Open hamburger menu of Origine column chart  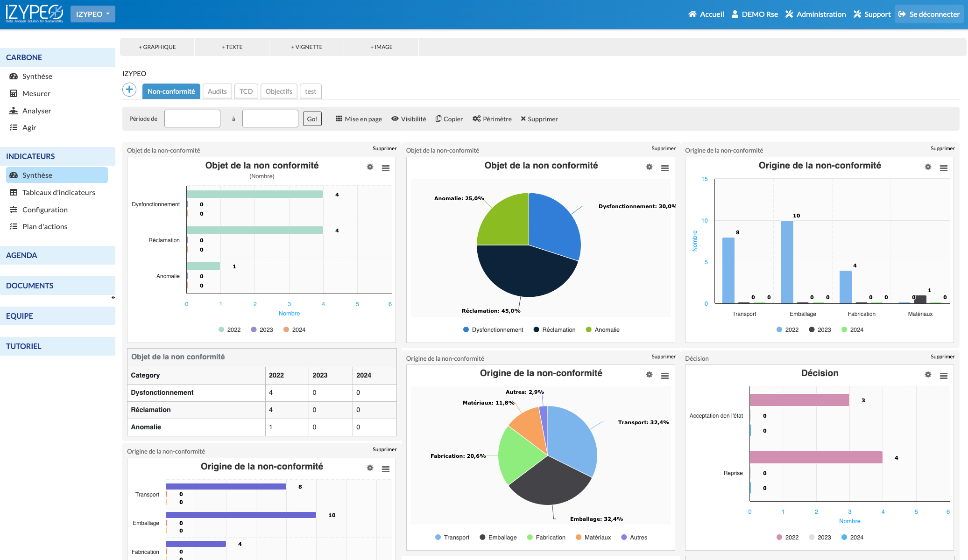943,168
